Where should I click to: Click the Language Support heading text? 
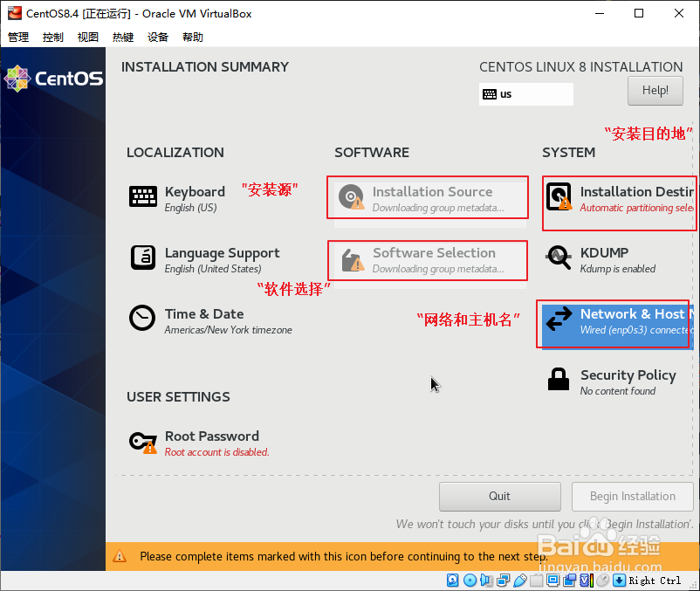click(223, 253)
